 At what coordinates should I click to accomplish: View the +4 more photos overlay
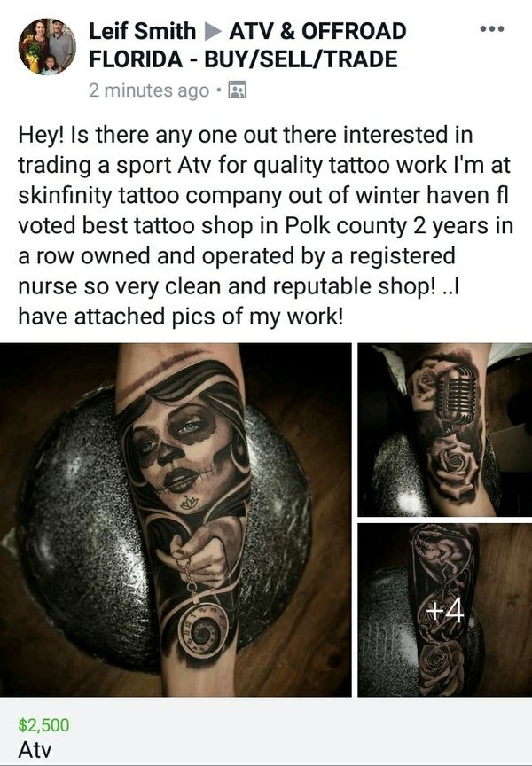[x=444, y=611]
